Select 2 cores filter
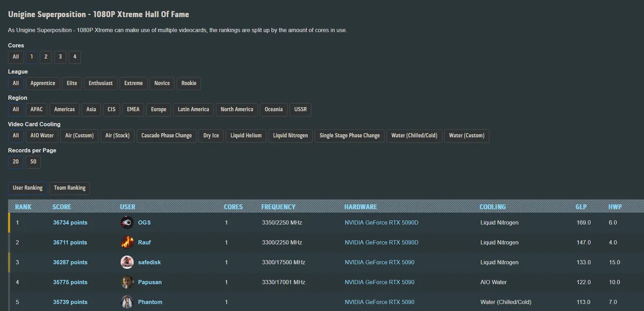This screenshot has width=644, height=311. coord(46,57)
